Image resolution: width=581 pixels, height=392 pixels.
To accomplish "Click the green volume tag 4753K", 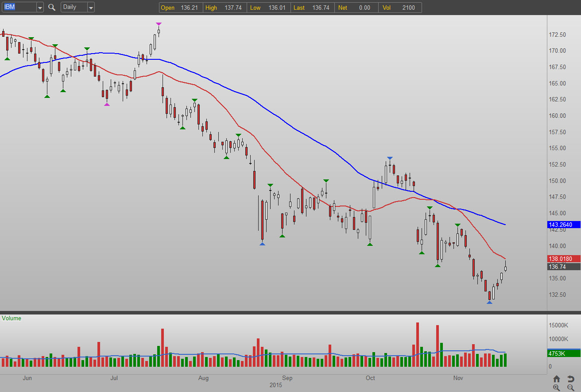I will tap(564, 353).
